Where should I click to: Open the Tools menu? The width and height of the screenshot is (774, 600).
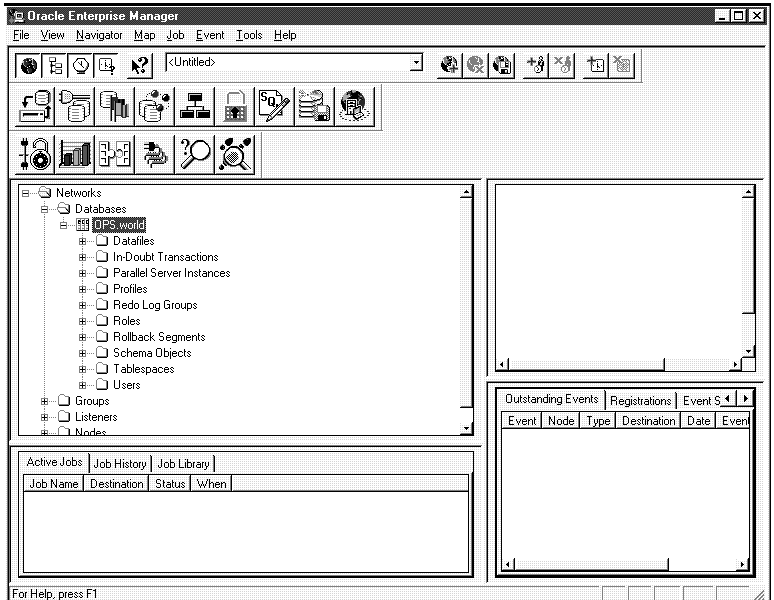pyautogui.click(x=249, y=35)
